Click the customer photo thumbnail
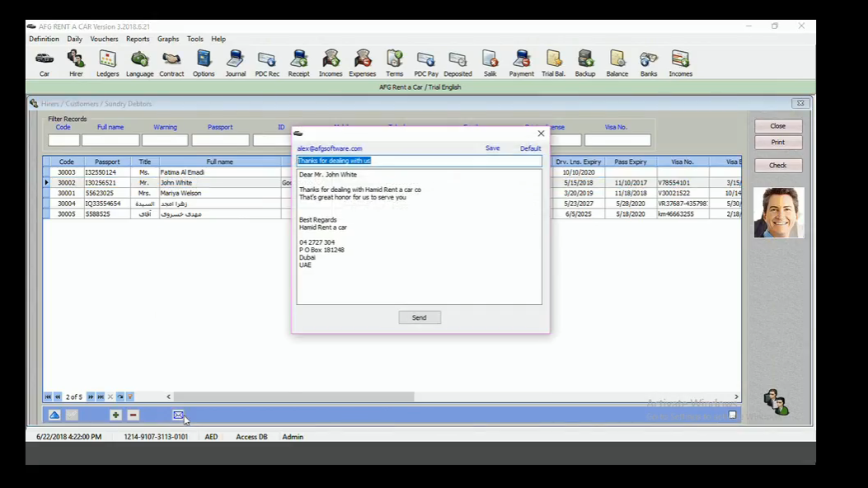The image size is (868, 488). (778, 213)
